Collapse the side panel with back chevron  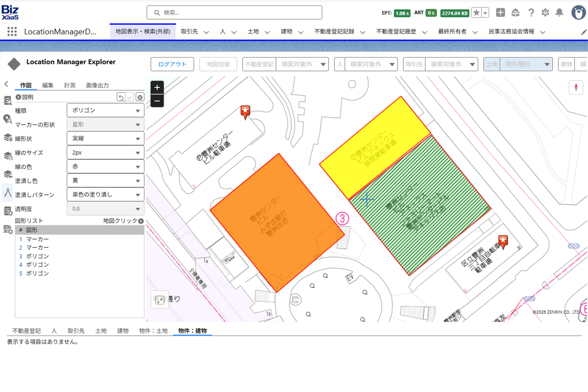click(6, 84)
